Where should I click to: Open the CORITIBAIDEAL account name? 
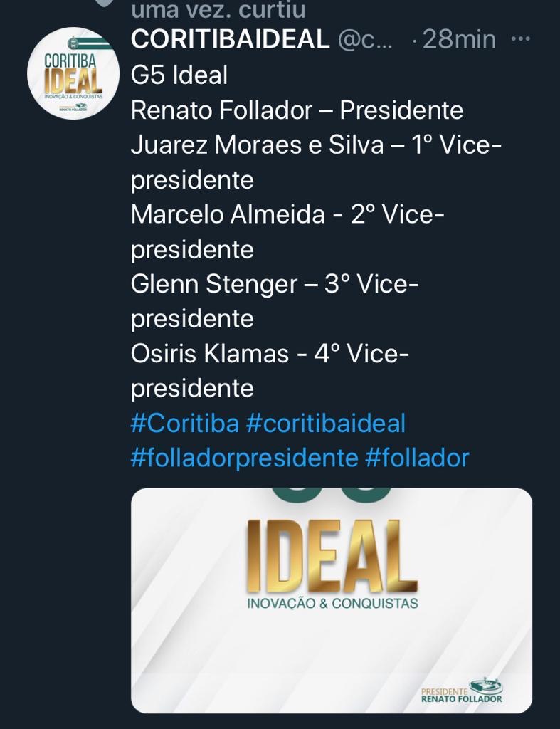point(230,39)
